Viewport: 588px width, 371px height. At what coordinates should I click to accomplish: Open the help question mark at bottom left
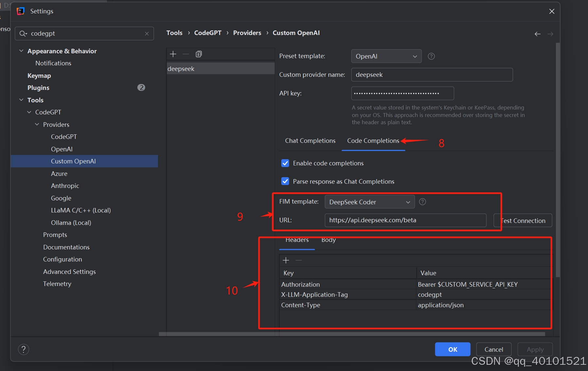coord(24,349)
